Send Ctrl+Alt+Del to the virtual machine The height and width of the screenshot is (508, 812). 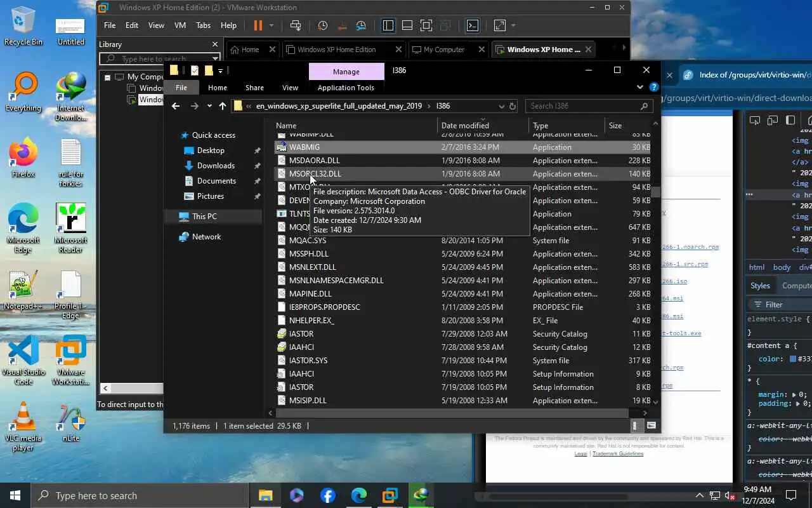point(296,25)
